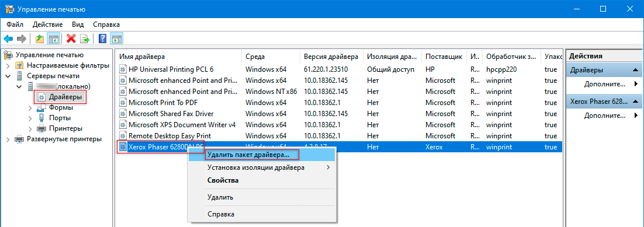
Task: Click the Export list toolbar icon
Action: [x=85, y=39]
